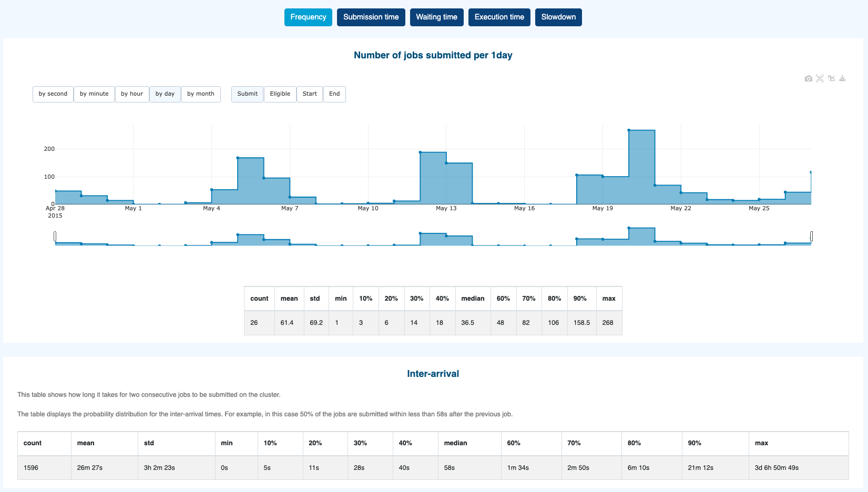The image size is (868, 492).
Task: Set grouping to by second
Action: click(x=53, y=94)
